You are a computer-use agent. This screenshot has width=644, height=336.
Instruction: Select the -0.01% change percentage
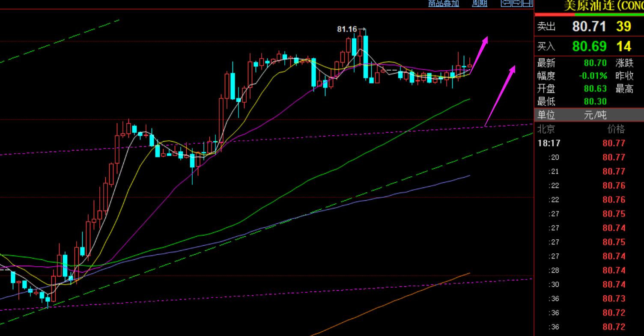593,76
